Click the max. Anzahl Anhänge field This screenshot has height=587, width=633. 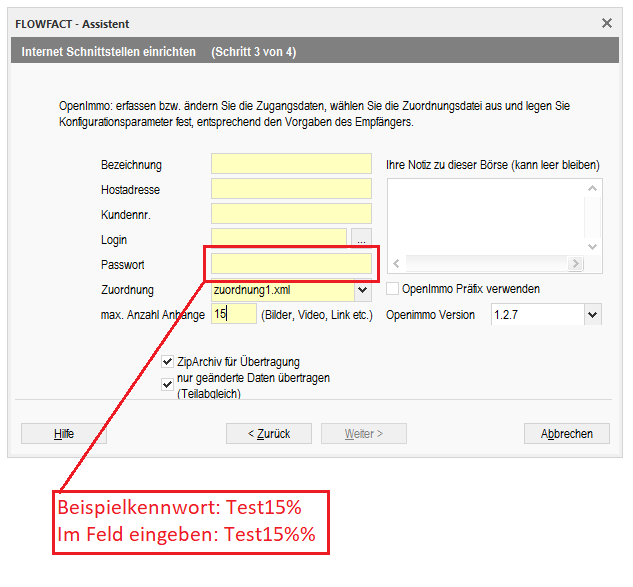233,315
